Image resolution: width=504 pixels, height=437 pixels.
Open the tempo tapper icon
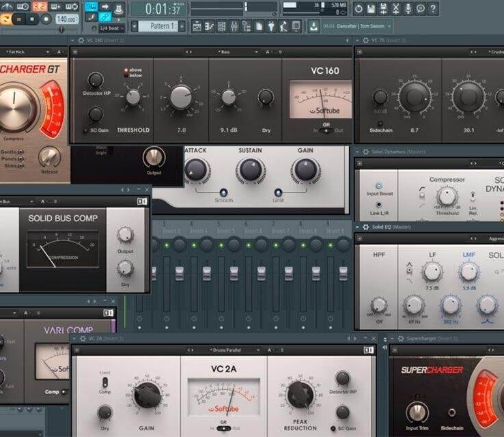[x=284, y=27]
